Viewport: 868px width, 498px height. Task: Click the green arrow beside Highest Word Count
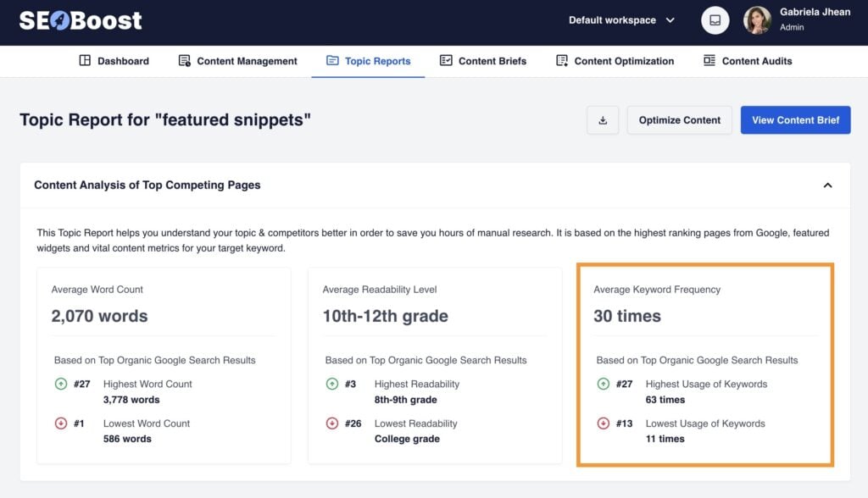pyautogui.click(x=60, y=384)
